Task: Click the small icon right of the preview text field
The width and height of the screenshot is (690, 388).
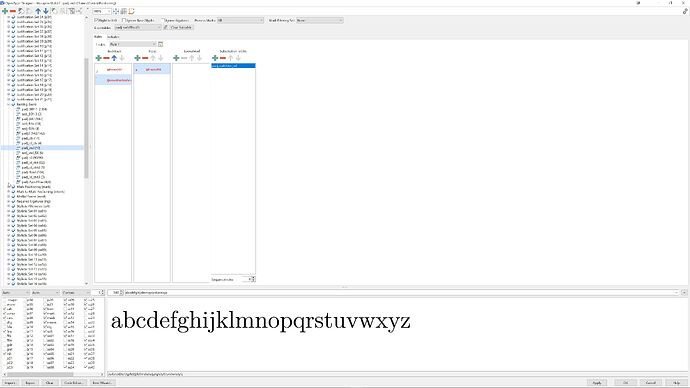Action: point(684,293)
